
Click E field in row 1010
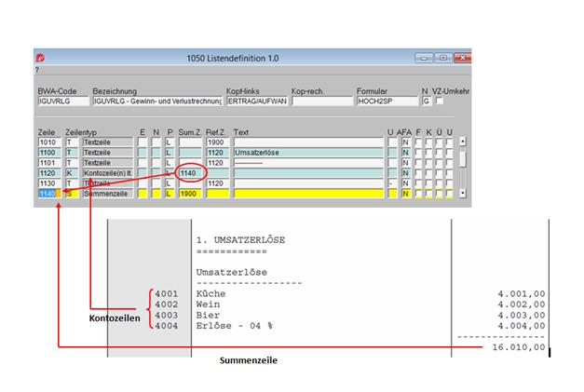tap(143, 142)
